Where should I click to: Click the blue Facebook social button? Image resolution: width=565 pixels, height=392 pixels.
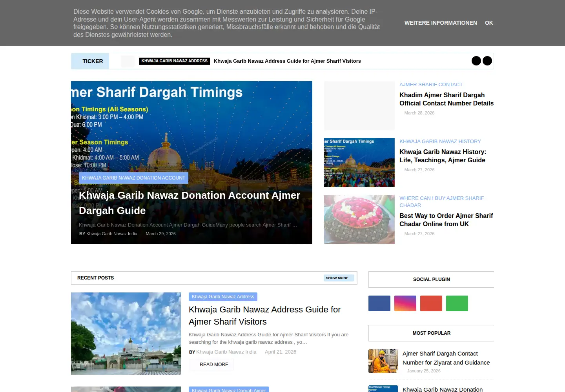(x=379, y=303)
